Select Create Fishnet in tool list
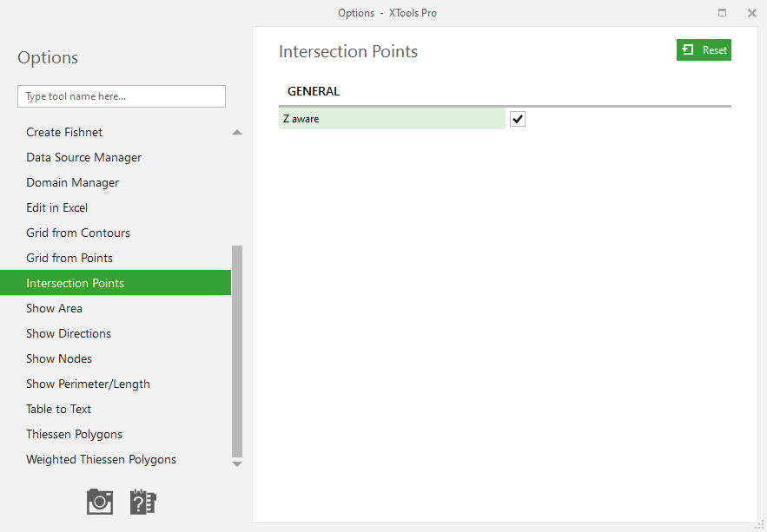Screen dimensions: 767x532 (x=64, y=133)
